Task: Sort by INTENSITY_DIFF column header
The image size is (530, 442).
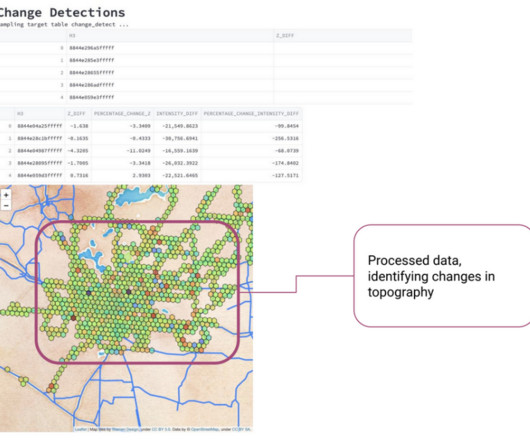Action: point(177,114)
